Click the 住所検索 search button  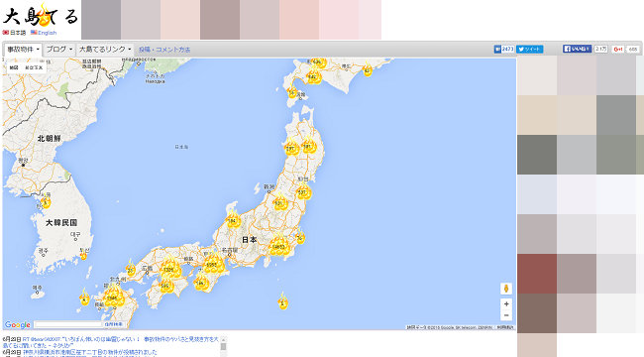(113, 324)
